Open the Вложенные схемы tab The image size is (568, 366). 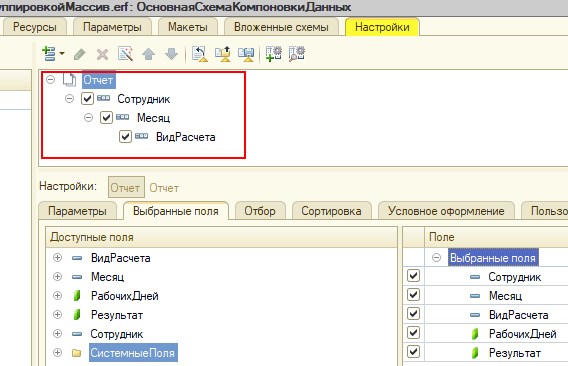[281, 27]
